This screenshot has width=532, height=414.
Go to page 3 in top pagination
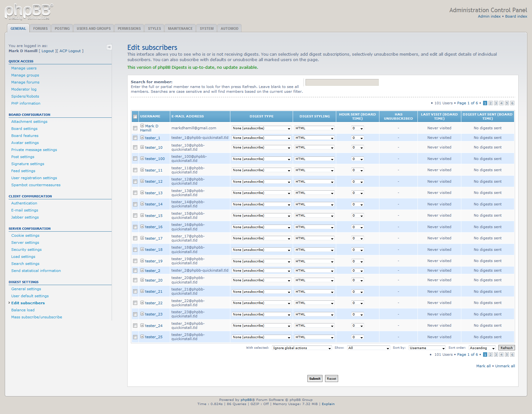(496, 103)
